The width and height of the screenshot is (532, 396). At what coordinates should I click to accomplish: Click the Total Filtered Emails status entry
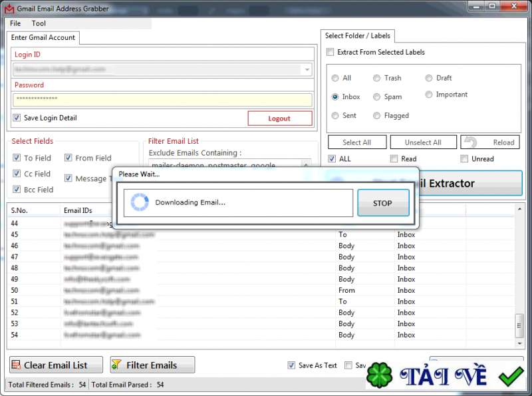(47, 385)
